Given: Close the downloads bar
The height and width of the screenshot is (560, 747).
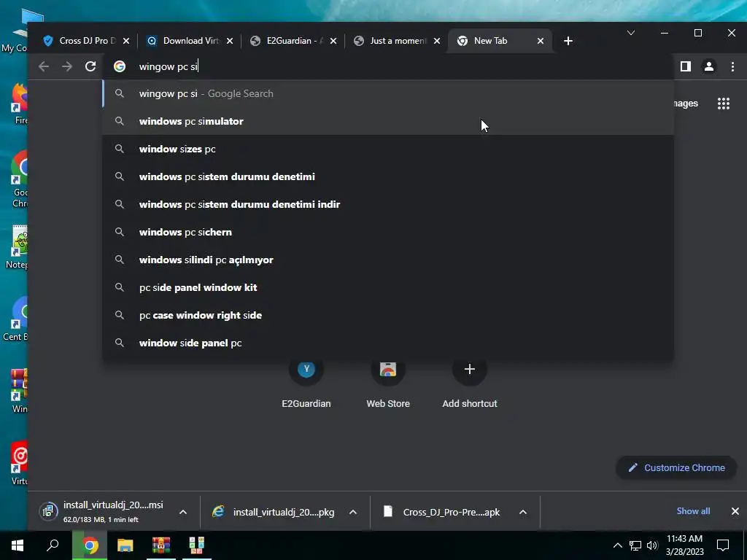Looking at the screenshot, I should [735, 511].
